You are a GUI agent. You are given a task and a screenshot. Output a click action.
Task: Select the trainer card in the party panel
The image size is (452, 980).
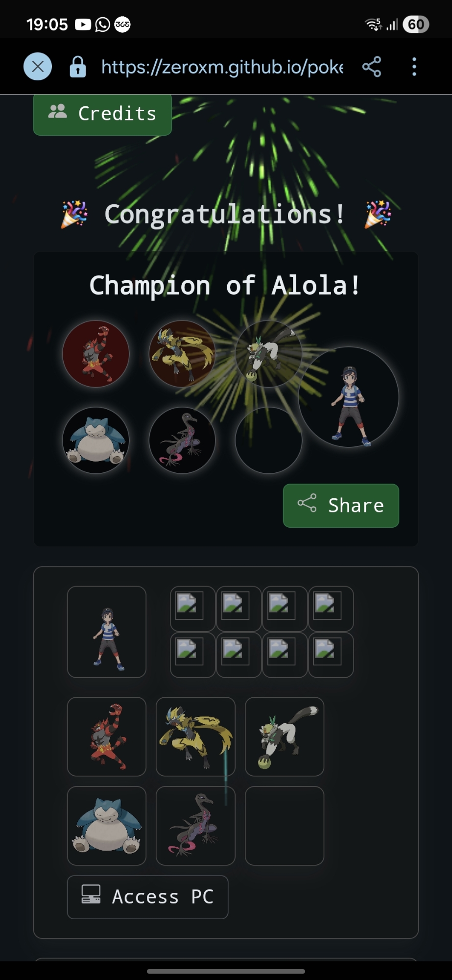(x=107, y=632)
